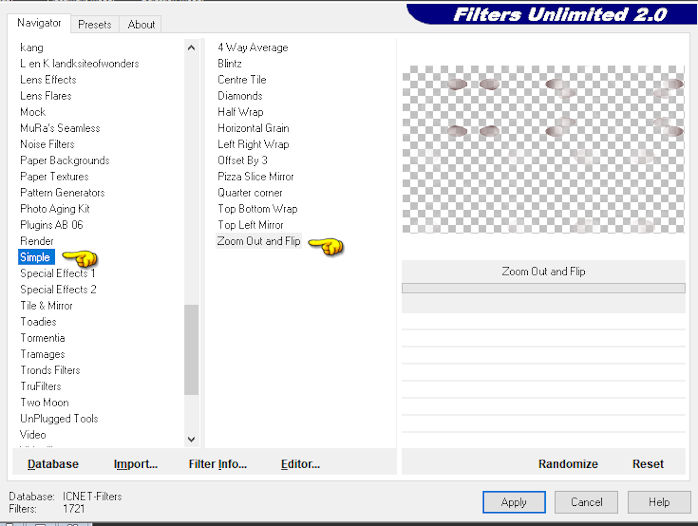Click the filter preview image
The image size is (698, 526).
[543, 150]
